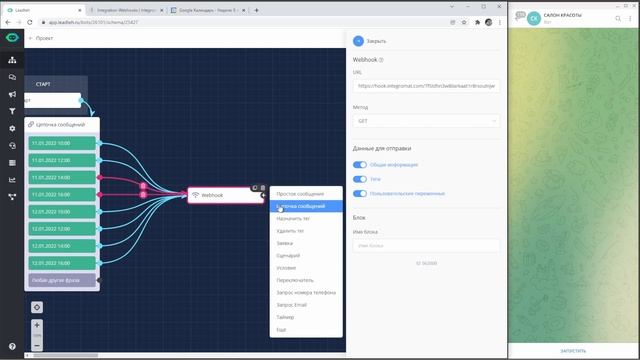Bookmark the page with the star icon

pyautogui.click(x=464, y=22)
